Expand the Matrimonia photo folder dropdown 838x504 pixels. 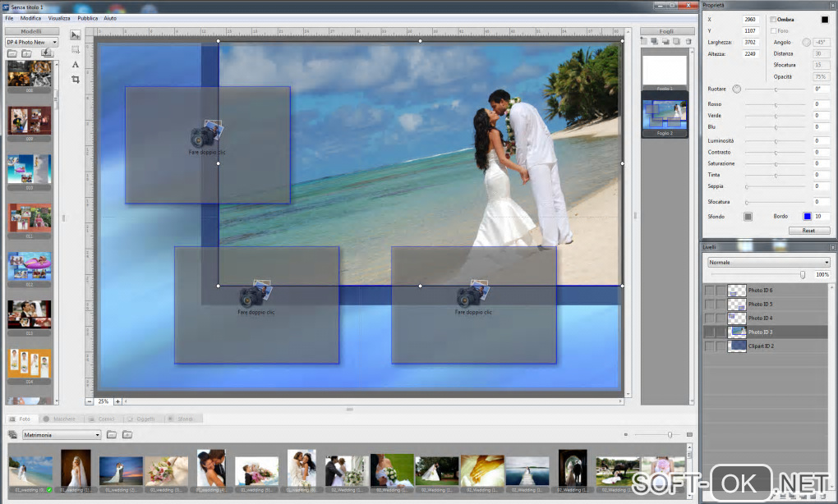[x=62, y=435]
